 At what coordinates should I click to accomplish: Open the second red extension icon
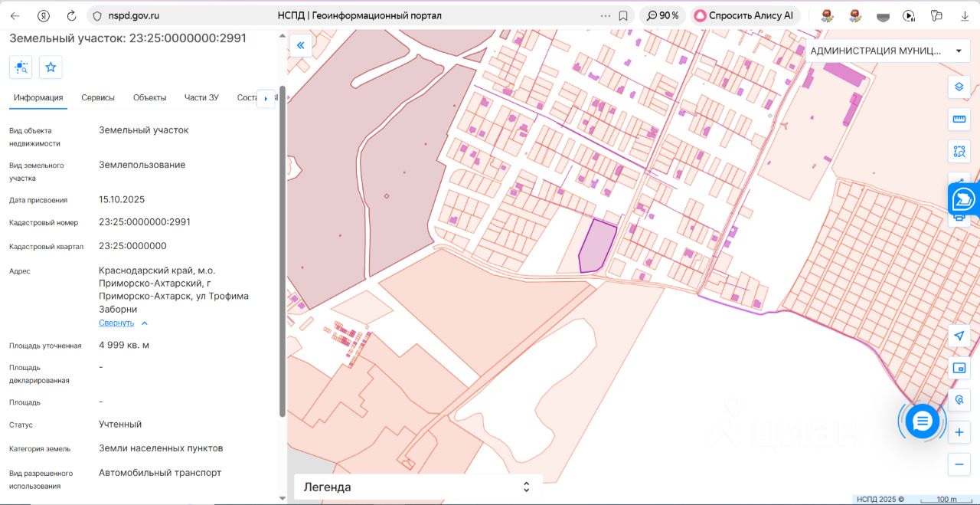(855, 15)
